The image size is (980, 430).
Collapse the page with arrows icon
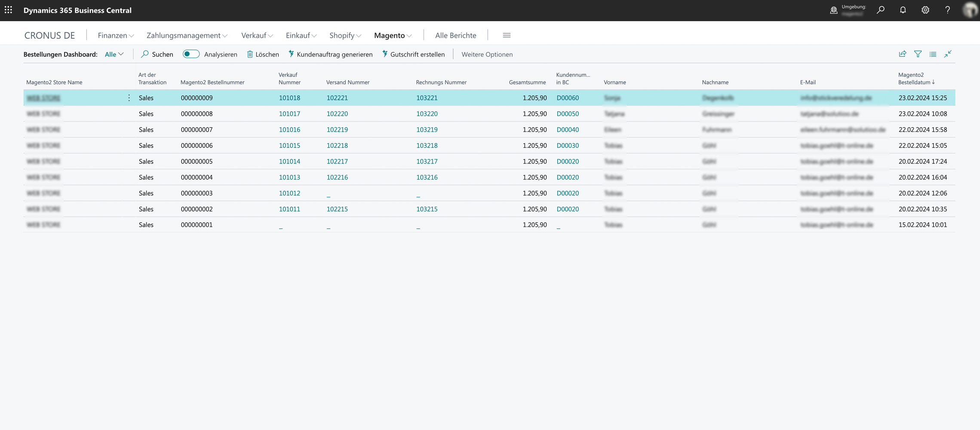(948, 54)
